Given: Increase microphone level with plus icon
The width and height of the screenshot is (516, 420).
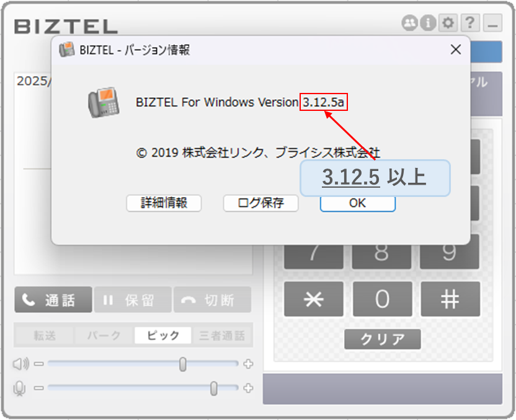Looking at the screenshot, I should click(248, 388).
